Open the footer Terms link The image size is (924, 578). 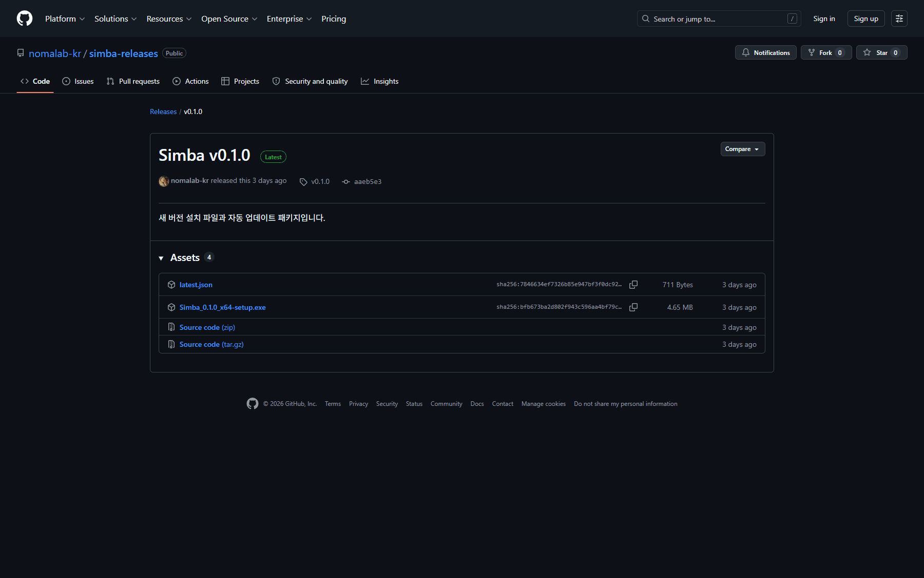[333, 404]
